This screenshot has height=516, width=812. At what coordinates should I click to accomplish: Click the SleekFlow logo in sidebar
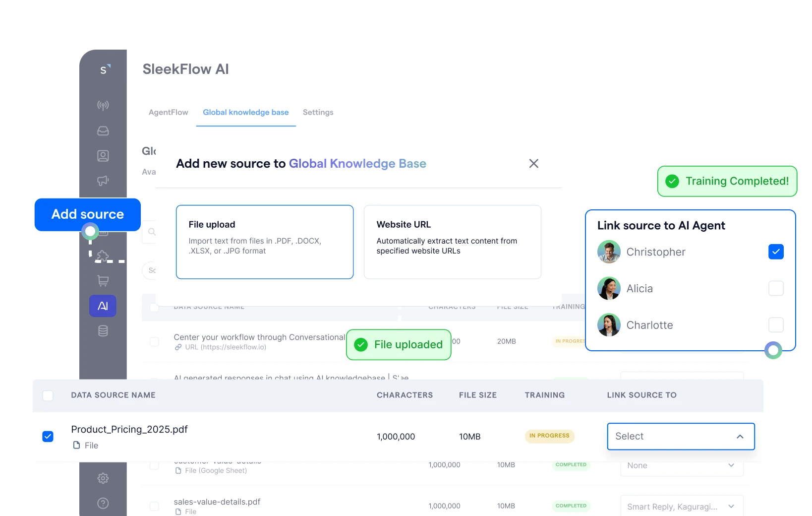point(104,69)
